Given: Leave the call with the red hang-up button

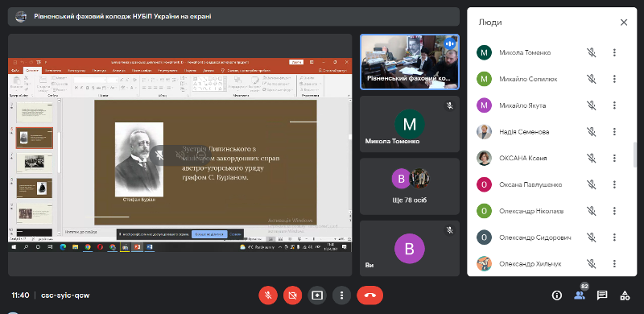Looking at the screenshot, I should coord(369,295).
